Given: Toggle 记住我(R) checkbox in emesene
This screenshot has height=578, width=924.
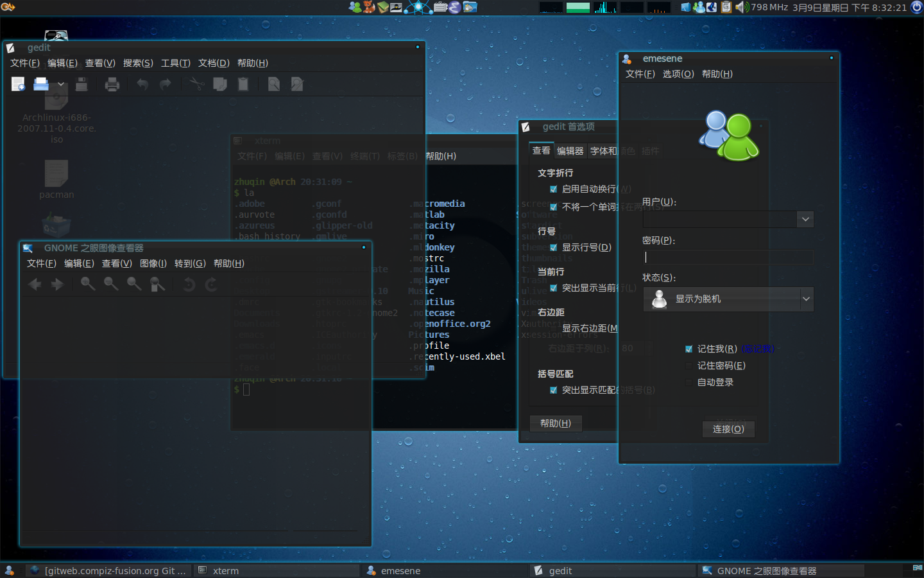Looking at the screenshot, I should [x=689, y=349].
